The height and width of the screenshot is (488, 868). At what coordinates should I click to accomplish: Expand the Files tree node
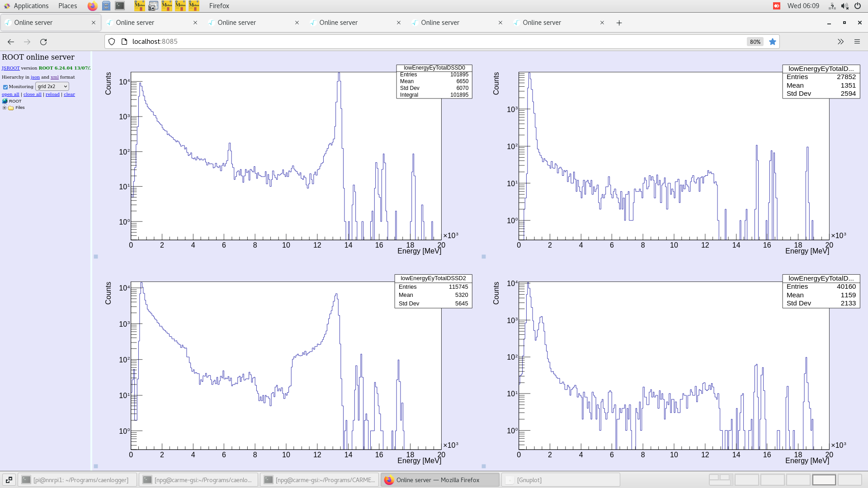(x=5, y=108)
